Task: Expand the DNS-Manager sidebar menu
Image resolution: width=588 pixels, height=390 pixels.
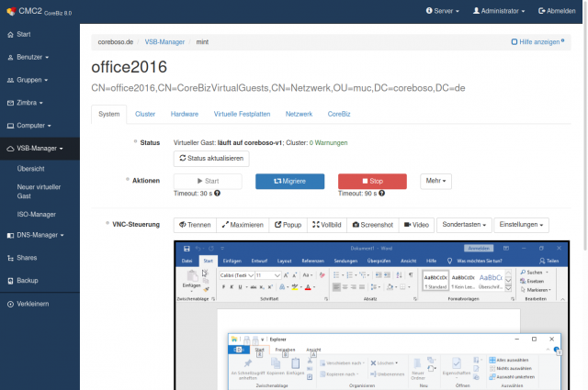Action: 36,235
